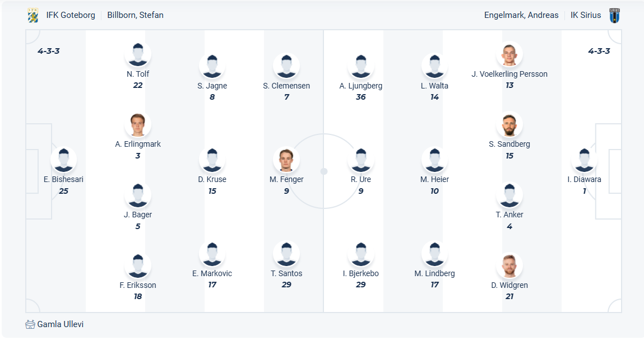
Task: Select A. Erlingmark's player photo
Action: click(138, 125)
